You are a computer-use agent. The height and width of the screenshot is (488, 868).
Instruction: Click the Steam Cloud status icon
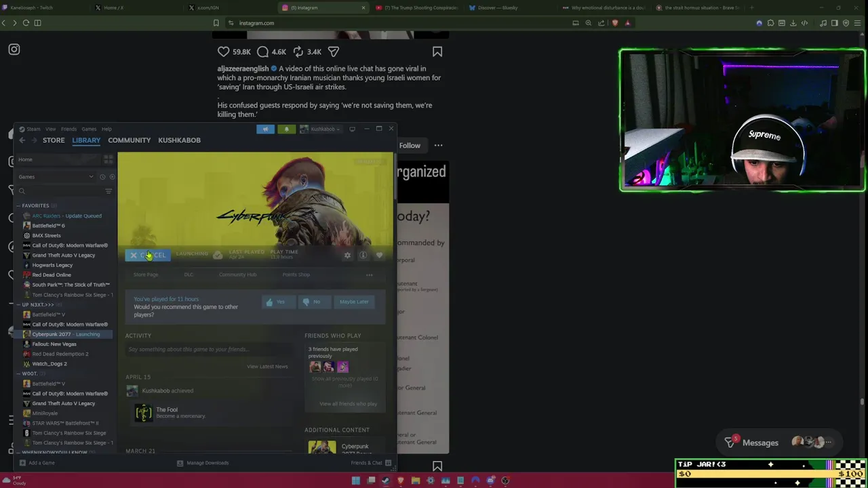click(218, 255)
